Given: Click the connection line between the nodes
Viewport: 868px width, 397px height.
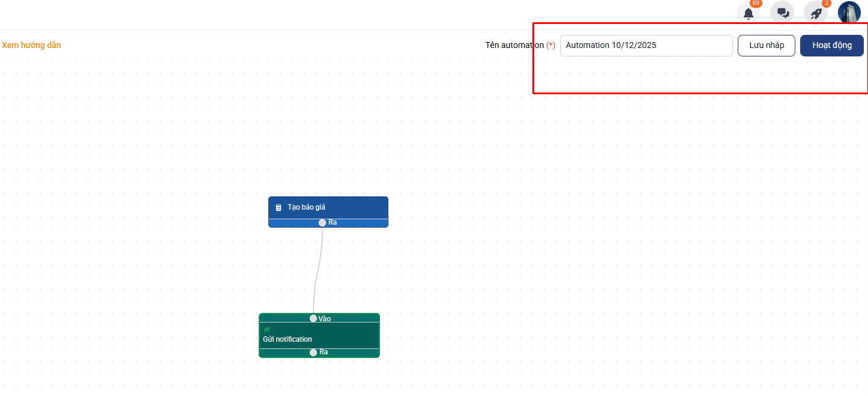Looking at the screenshot, I should point(317,270).
